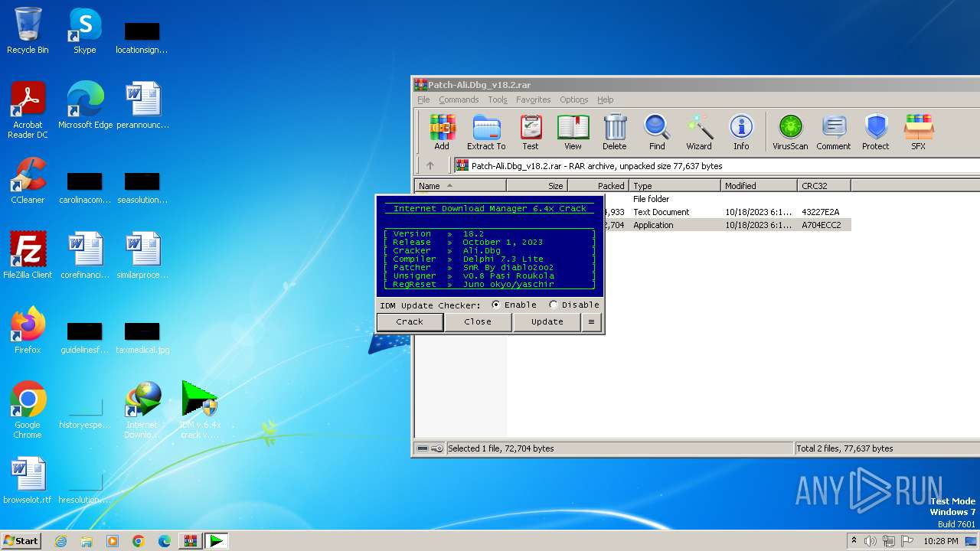Open Windows Explorer from taskbar
This screenshot has height=551, width=980.
coord(87,541)
